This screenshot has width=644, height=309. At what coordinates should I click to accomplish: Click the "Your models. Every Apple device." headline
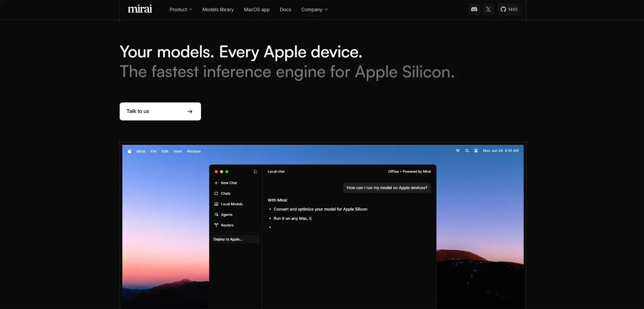(x=241, y=52)
